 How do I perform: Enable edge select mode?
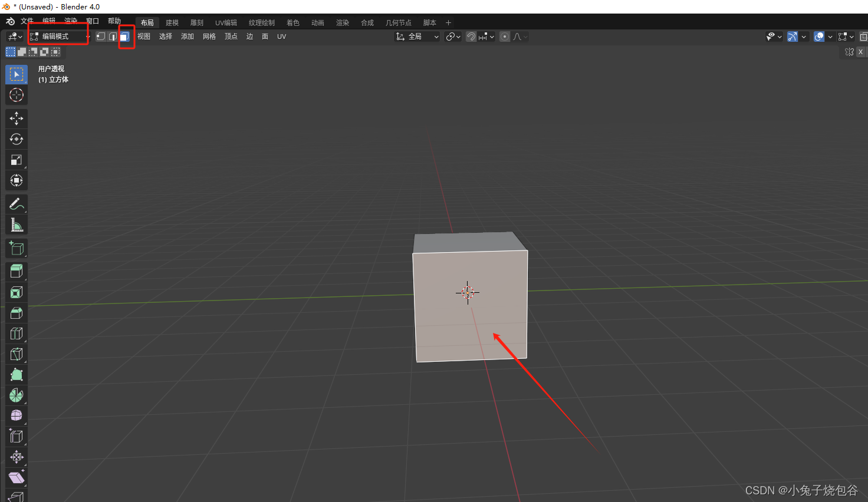pos(113,37)
